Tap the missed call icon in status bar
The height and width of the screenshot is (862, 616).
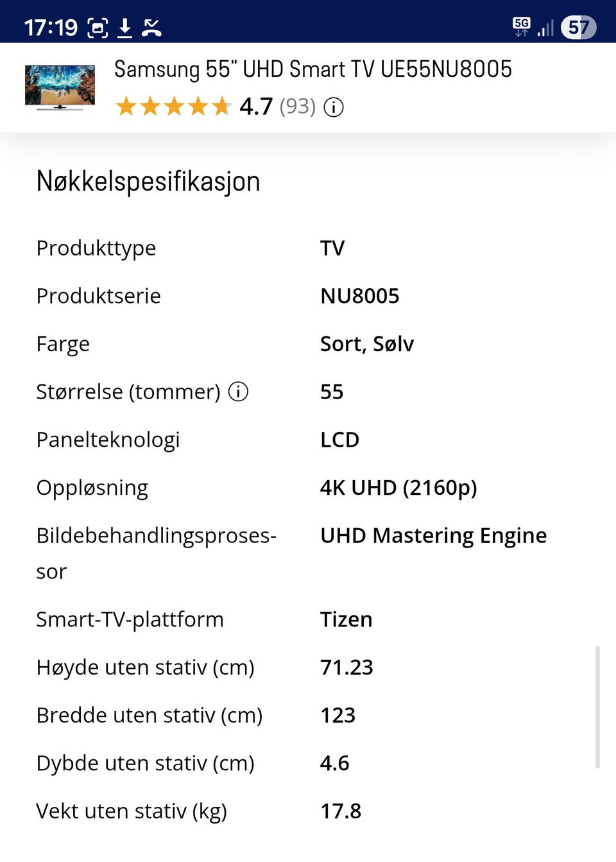(x=151, y=28)
